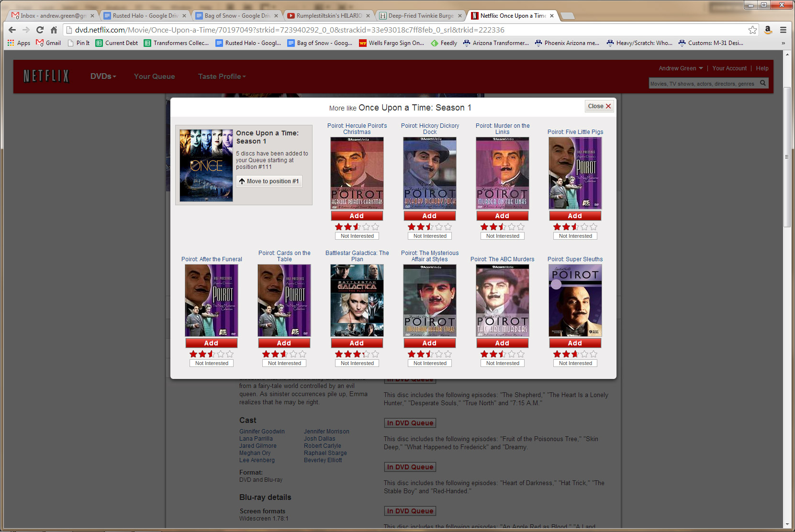Open the Andrew Green account dropdown
795x532 pixels.
pos(680,68)
